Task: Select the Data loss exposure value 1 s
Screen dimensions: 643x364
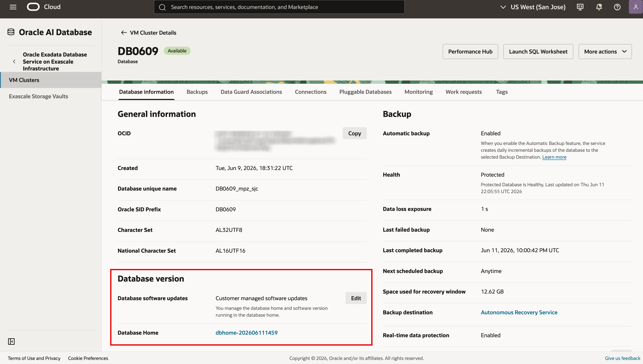Action: pos(484,209)
